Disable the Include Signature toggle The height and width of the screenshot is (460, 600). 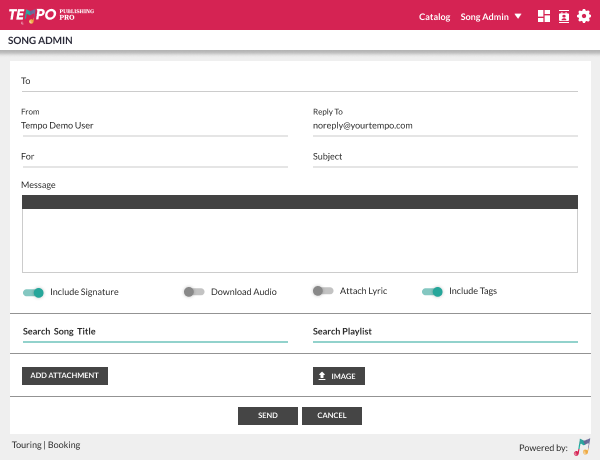(33, 292)
